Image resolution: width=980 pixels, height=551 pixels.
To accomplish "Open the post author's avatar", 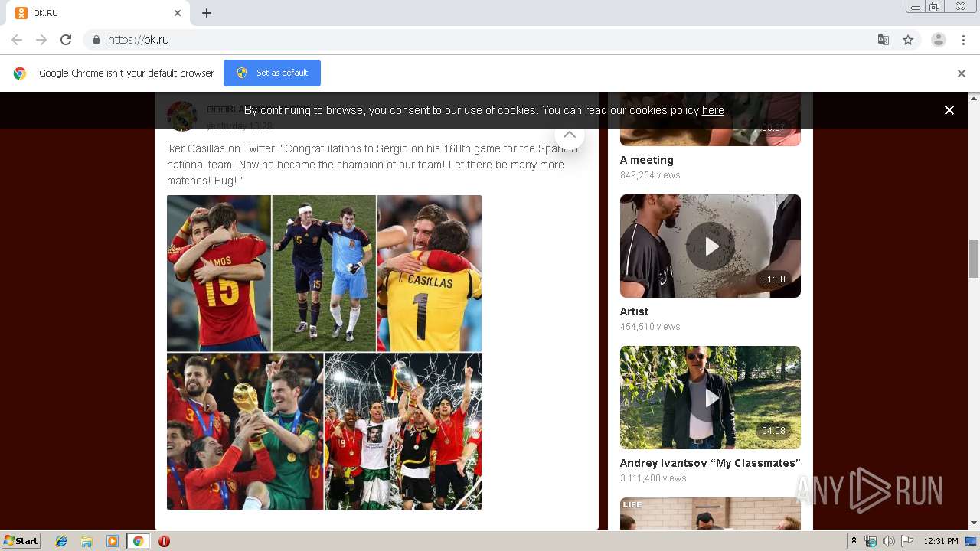I will [182, 116].
